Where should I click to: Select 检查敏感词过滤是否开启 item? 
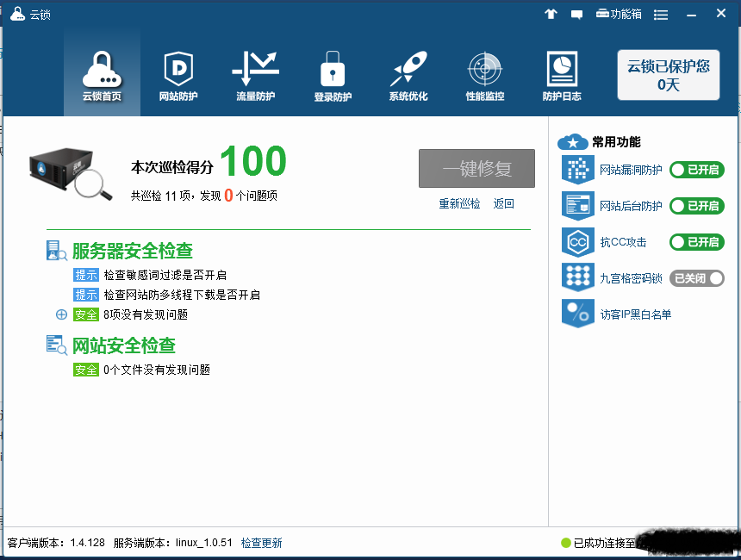[165, 275]
